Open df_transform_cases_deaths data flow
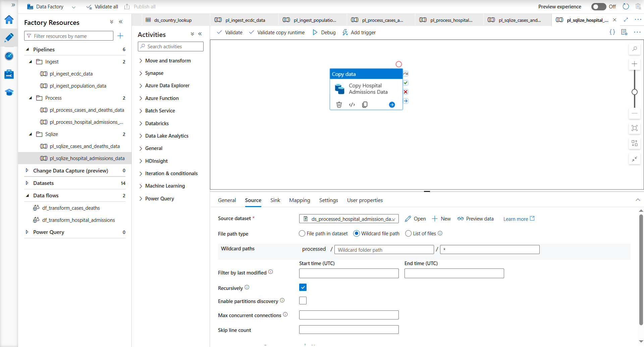The height and width of the screenshot is (347, 644). tap(71, 208)
